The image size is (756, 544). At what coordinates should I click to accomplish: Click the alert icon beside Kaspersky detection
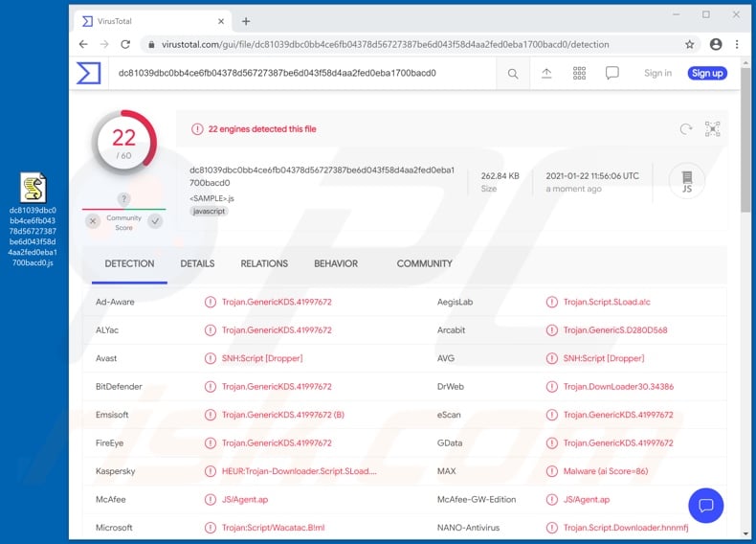coord(211,471)
